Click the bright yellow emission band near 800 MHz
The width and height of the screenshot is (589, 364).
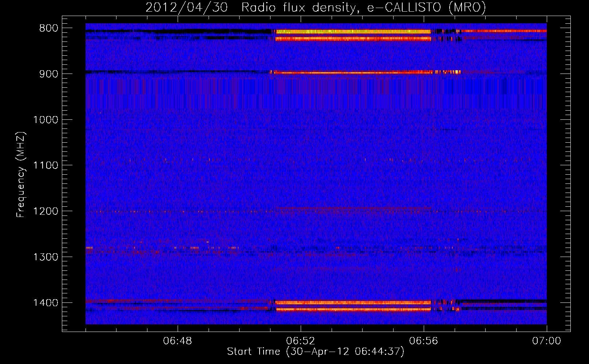(353, 32)
